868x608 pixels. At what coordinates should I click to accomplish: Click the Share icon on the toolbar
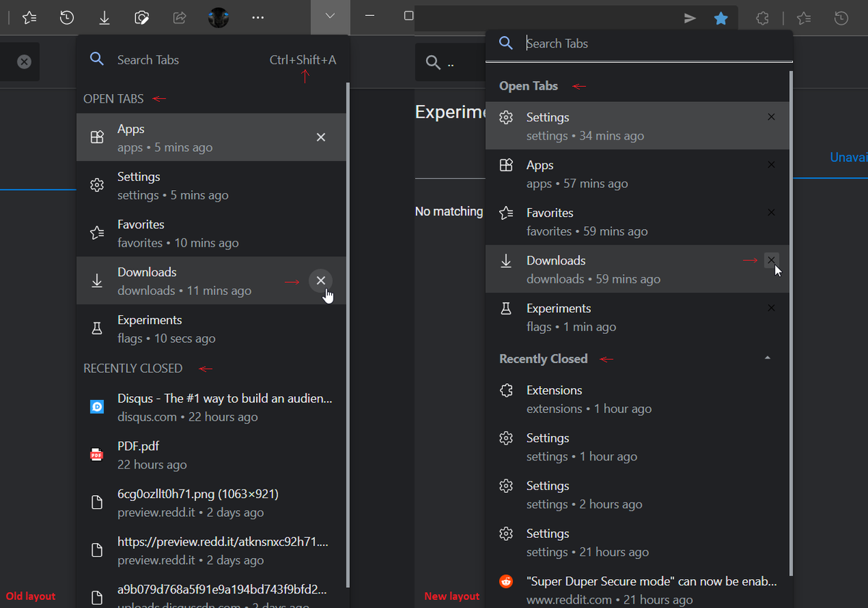pyautogui.click(x=179, y=17)
